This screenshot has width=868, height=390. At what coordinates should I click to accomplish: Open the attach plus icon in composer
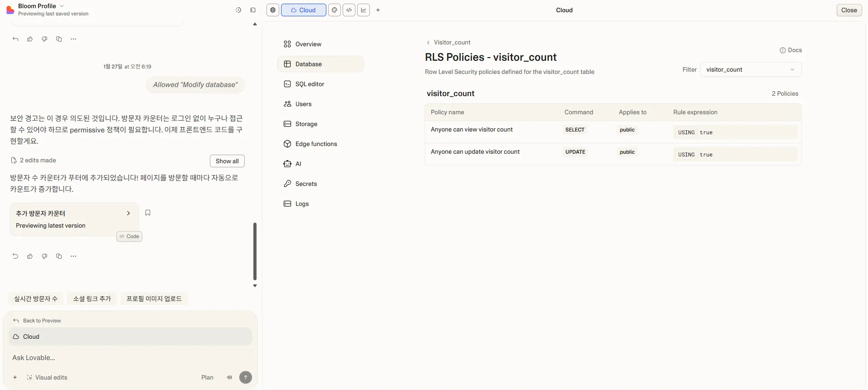coord(15,377)
